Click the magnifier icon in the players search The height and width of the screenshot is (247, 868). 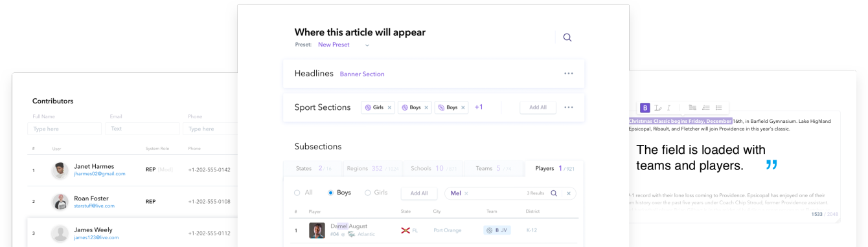pyautogui.click(x=554, y=193)
